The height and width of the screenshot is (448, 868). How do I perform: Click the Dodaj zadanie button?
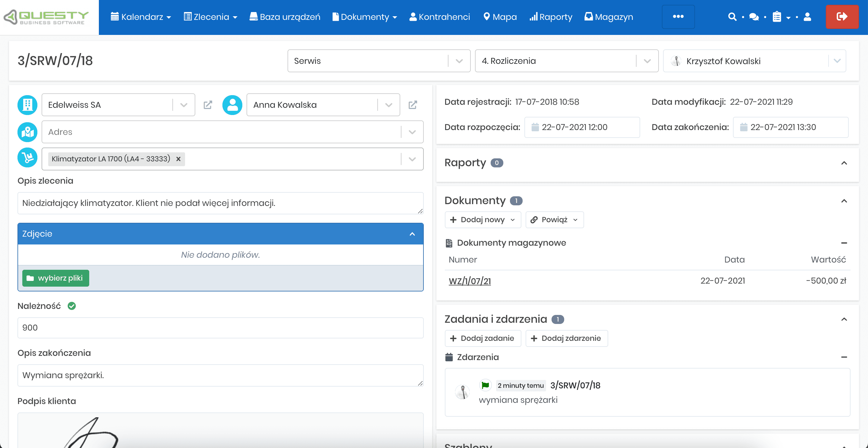483,338
